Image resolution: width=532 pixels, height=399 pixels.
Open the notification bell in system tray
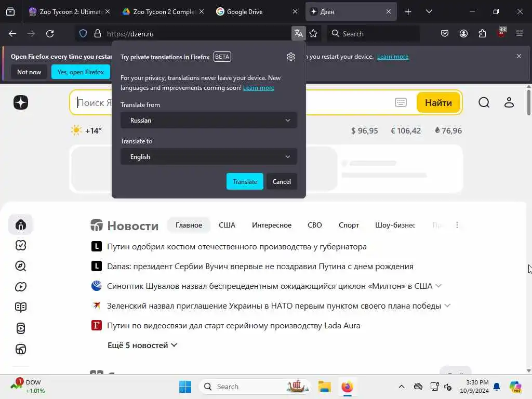[x=497, y=387]
